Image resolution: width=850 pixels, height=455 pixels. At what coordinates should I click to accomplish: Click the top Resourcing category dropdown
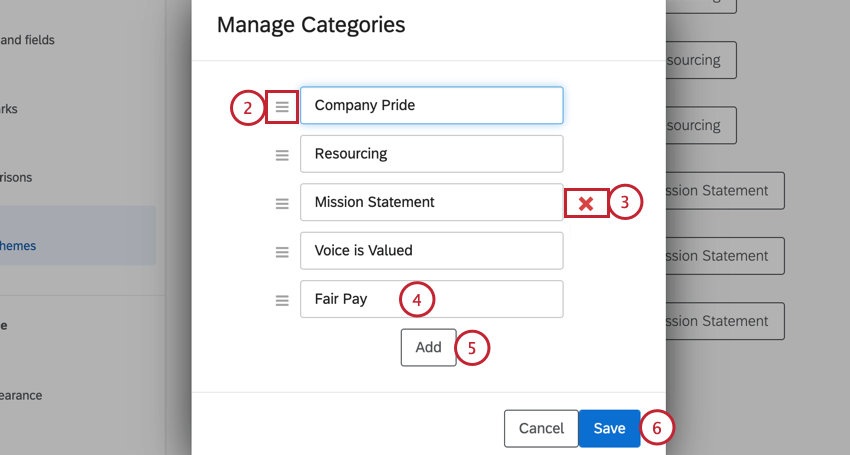700,60
